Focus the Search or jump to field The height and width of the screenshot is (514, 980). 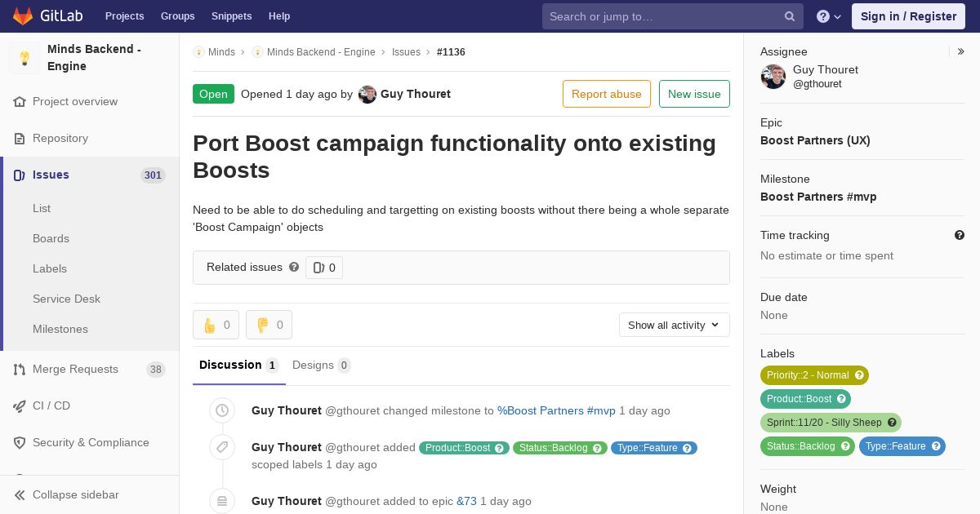pyautogui.click(x=661, y=16)
